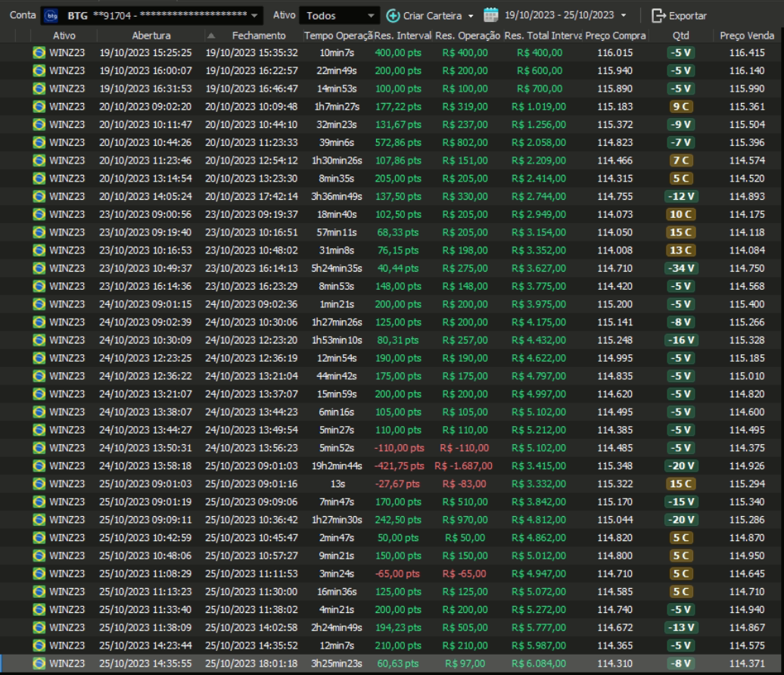This screenshot has height=675, width=784.
Task: Click the -16 V quantity badge
Action: point(680,341)
